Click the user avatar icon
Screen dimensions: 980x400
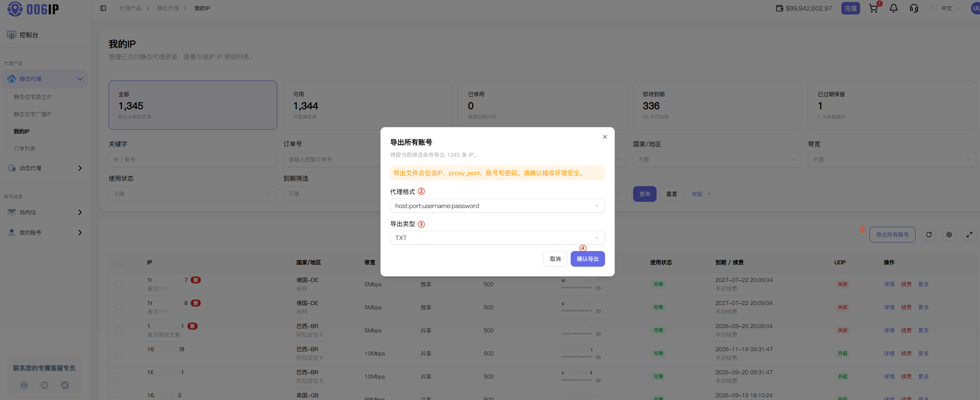point(975,8)
